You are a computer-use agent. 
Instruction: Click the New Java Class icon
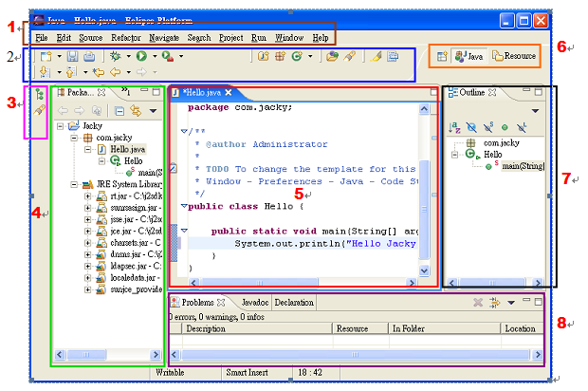click(x=297, y=56)
